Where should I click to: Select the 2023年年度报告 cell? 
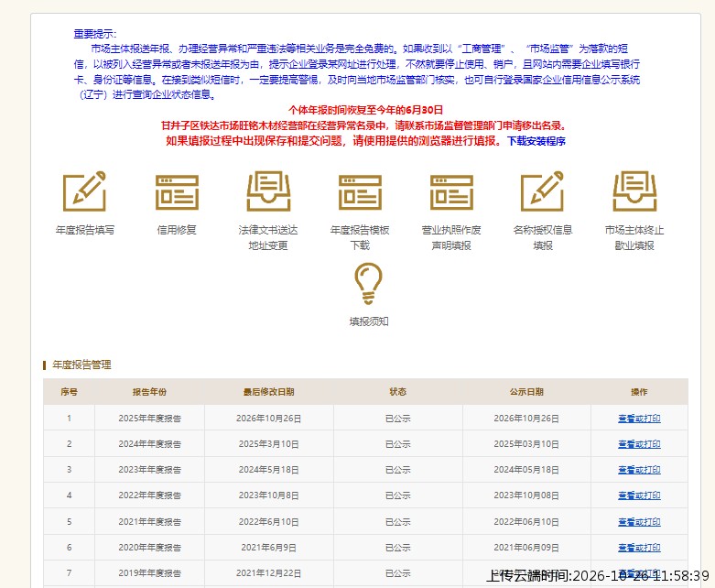click(x=149, y=470)
